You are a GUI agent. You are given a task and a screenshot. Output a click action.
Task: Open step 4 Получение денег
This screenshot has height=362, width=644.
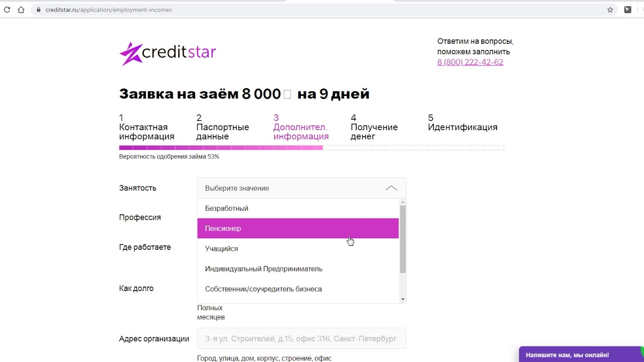[x=374, y=127]
